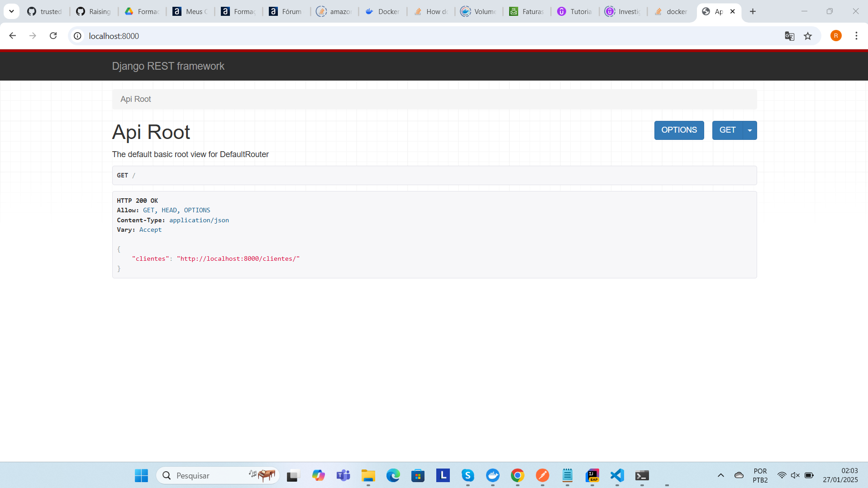Viewport: 868px width, 488px height.
Task: Open the Google Translate page icon
Action: coord(789,36)
